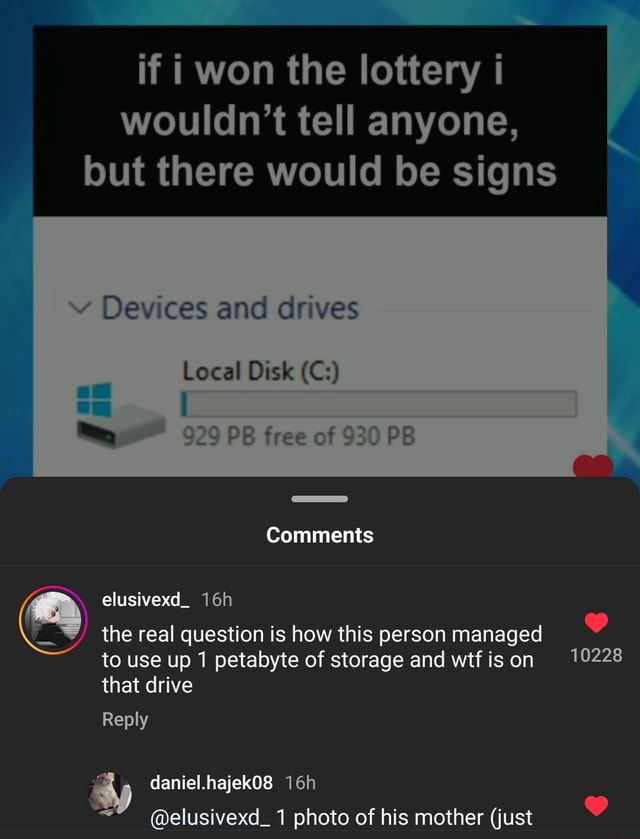Tap elusivexd_'s petabyte comment text
This screenshot has height=839, width=640.
(322, 659)
